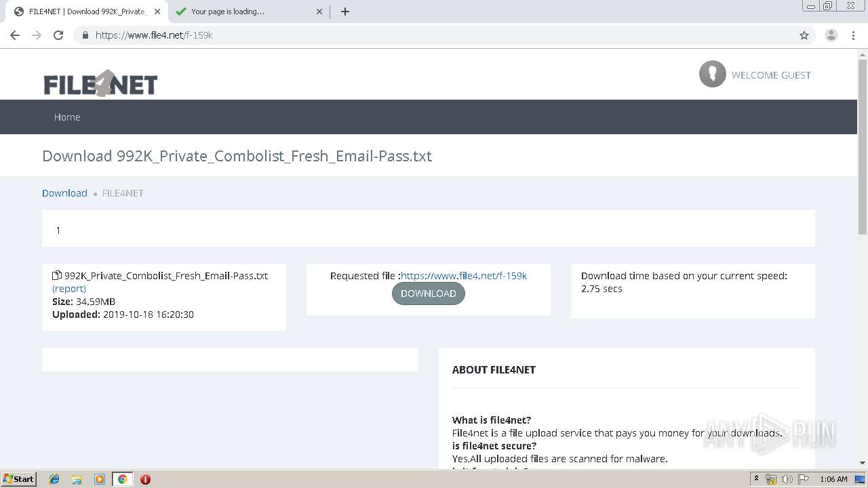Click the browser back arrow

coord(15,35)
